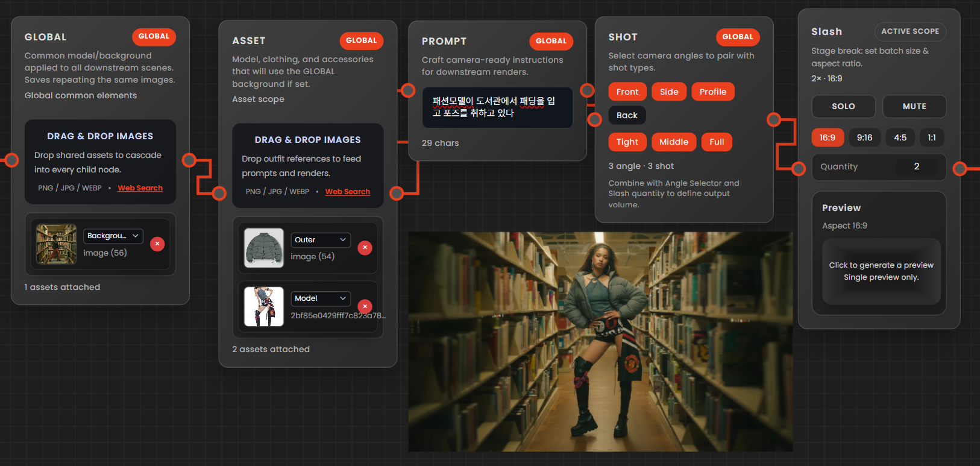Click the SOLO button in Slash
Image resolution: width=980 pixels, height=466 pixels.
pos(843,106)
